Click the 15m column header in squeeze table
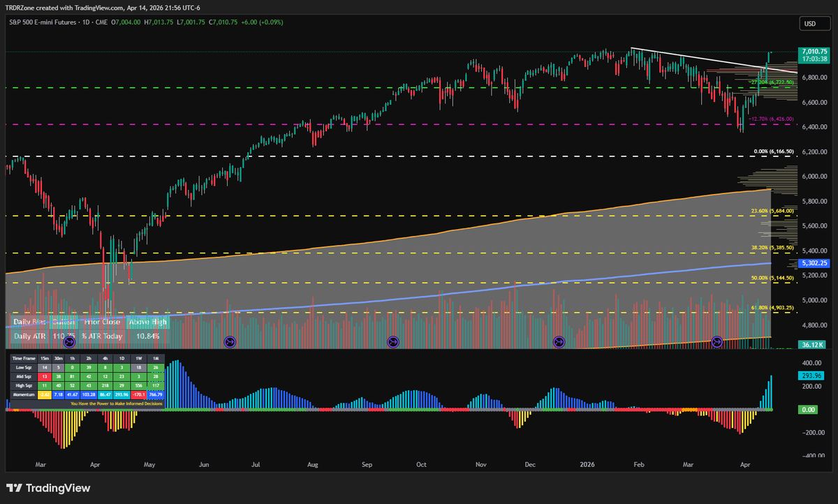The image size is (838, 504). point(45,359)
